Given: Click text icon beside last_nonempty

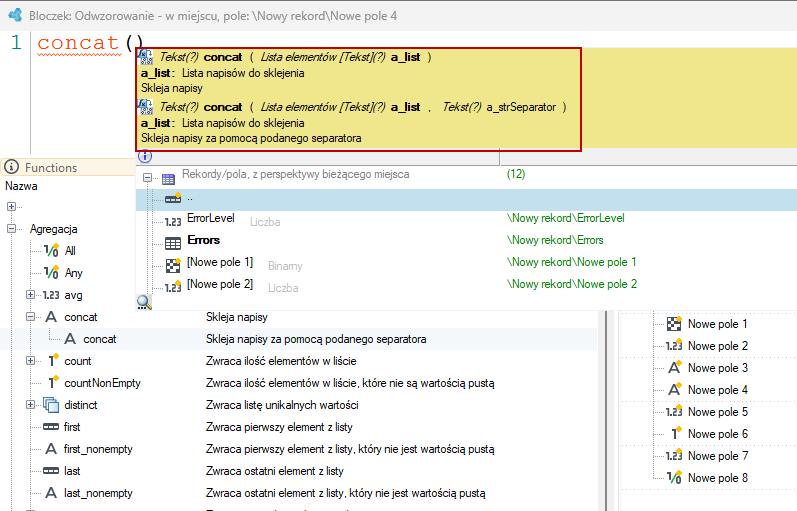Looking at the screenshot, I should [51, 492].
